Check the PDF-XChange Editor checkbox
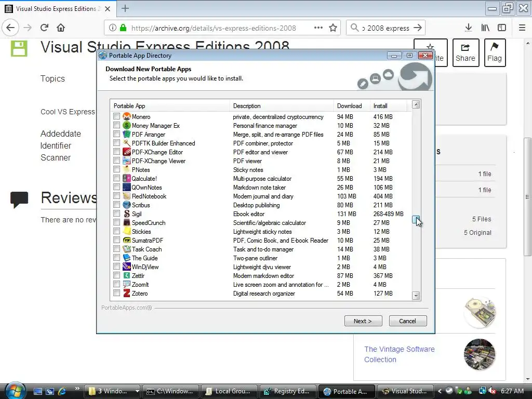This screenshot has height=399, width=532. click(x=117, y=152)
